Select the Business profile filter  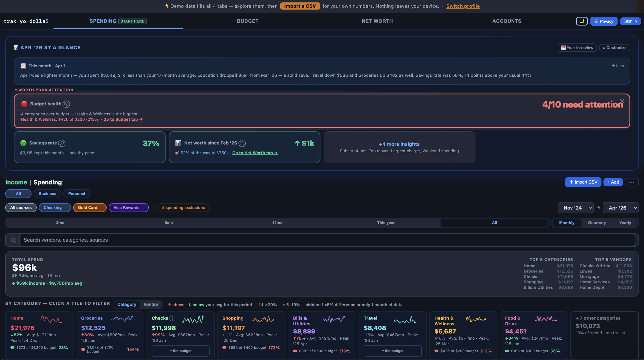point(47,194)
